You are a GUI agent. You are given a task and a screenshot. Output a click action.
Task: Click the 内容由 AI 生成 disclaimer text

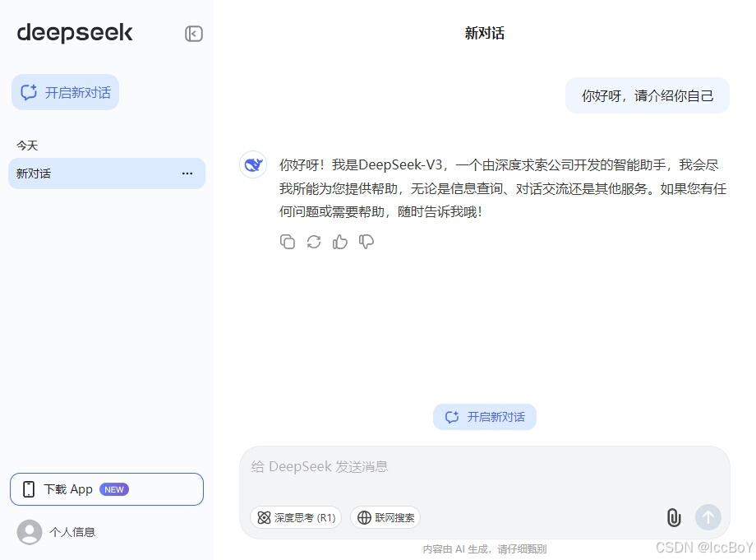click(x=485, y=549)
